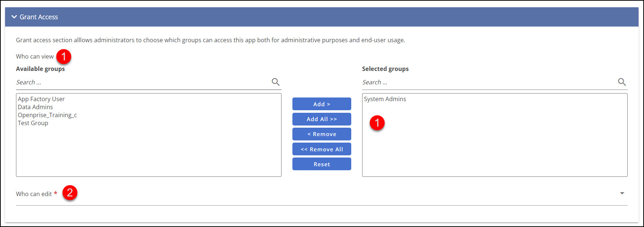Click the < Remove button
This screenshot has width=644, height=227.
click(x=321, y=134)
